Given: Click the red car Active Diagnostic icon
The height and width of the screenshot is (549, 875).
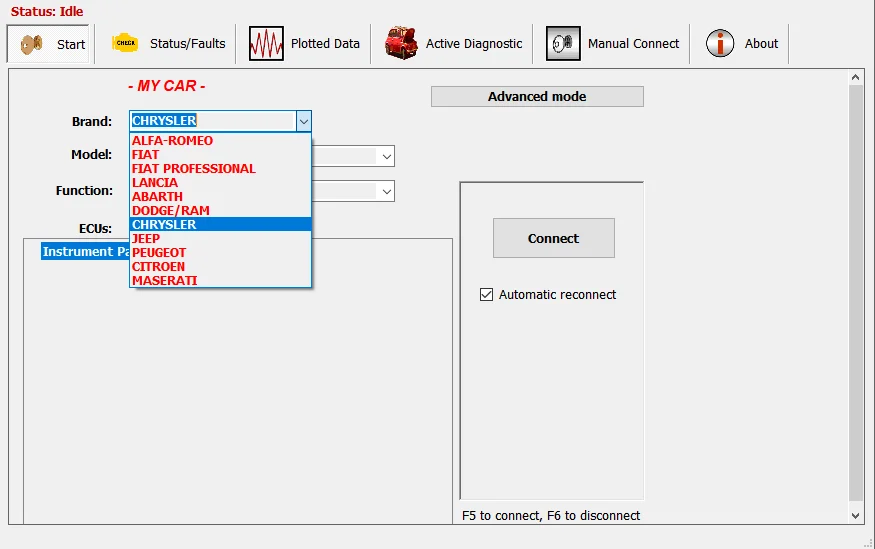Looking at the screenshot, I should click(401, 43).
